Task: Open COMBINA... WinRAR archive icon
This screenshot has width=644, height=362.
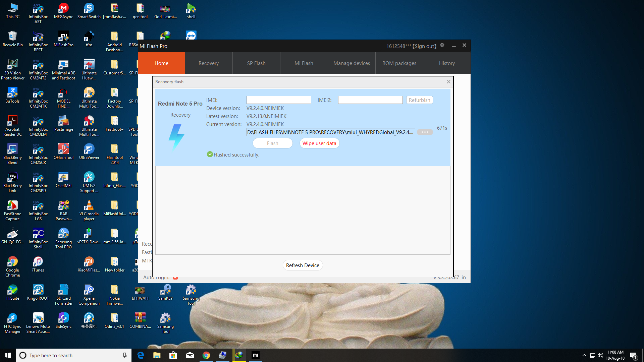Action: point(140,321)
